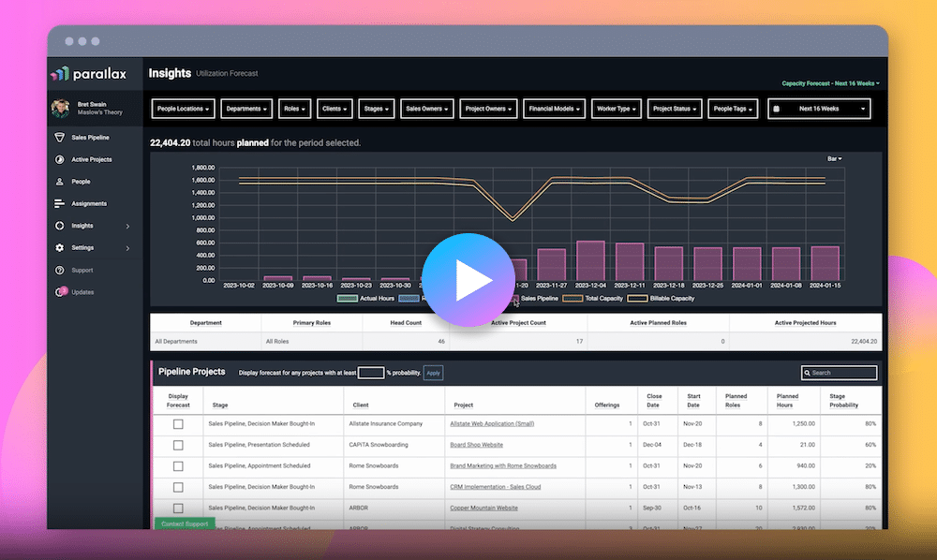The image size is (937, 560).
Task: Click the 22,404.20 total hours planned text
Action: click(x=255, y=142)
